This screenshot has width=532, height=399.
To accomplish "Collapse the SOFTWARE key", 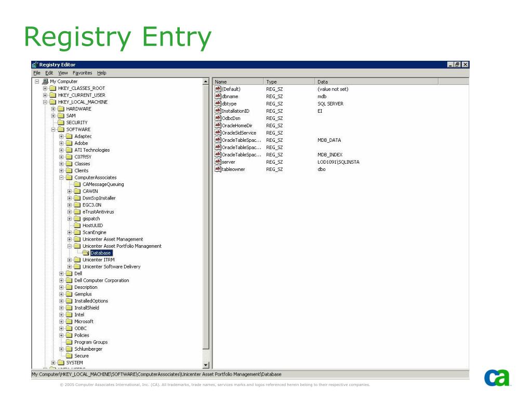I will click(54, 129).
